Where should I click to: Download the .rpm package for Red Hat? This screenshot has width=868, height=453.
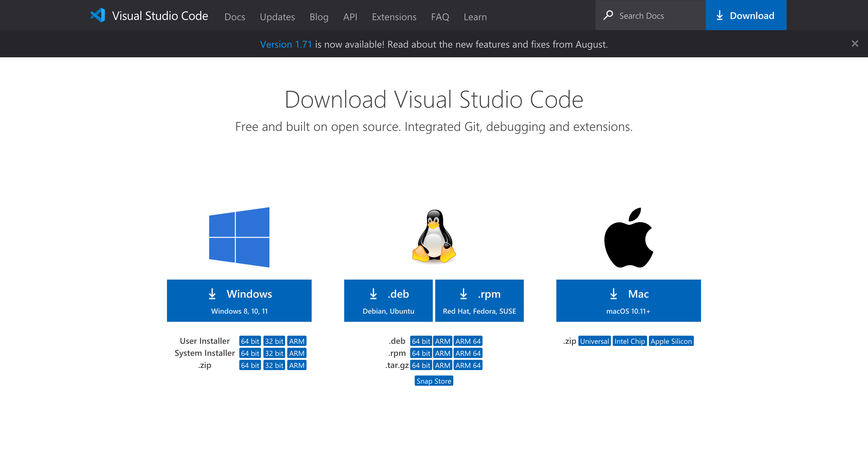[479, 300]
